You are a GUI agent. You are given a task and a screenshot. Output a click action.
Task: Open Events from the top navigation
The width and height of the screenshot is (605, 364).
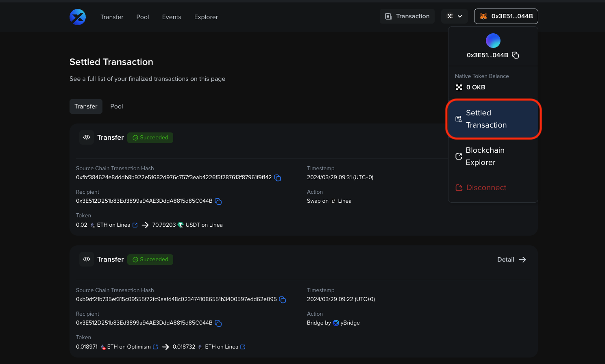[171, 17]
